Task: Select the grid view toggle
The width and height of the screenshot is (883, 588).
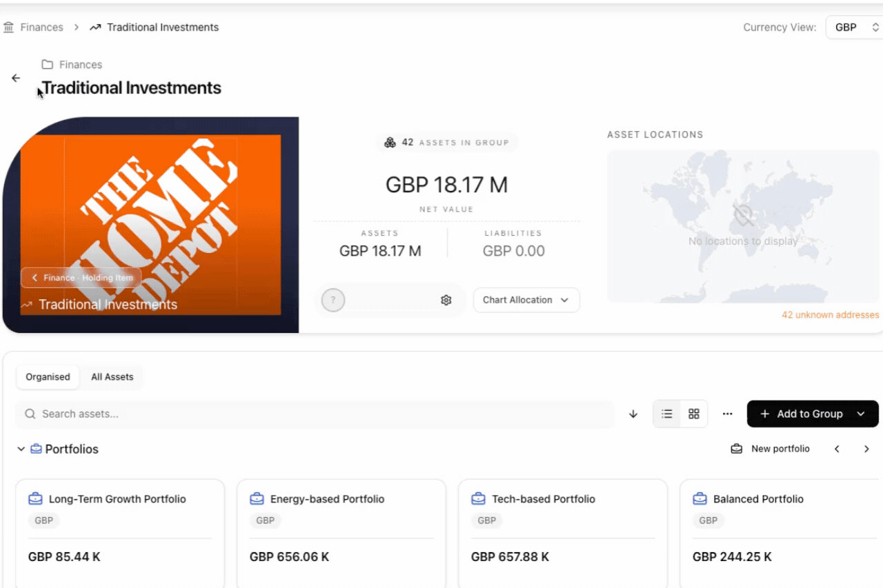Action: pos(694,414)
